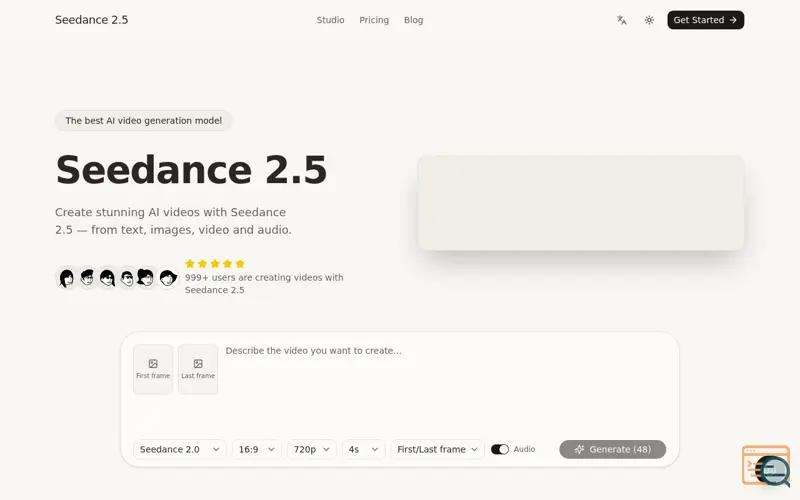This screenshot has width=800, height=500.
Task: Click the 'Audio' label text
Action: tap(524, 449)
